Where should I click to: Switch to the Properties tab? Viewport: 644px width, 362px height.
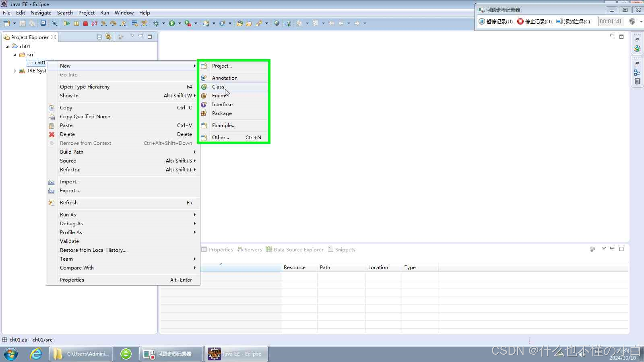[217, 250]
